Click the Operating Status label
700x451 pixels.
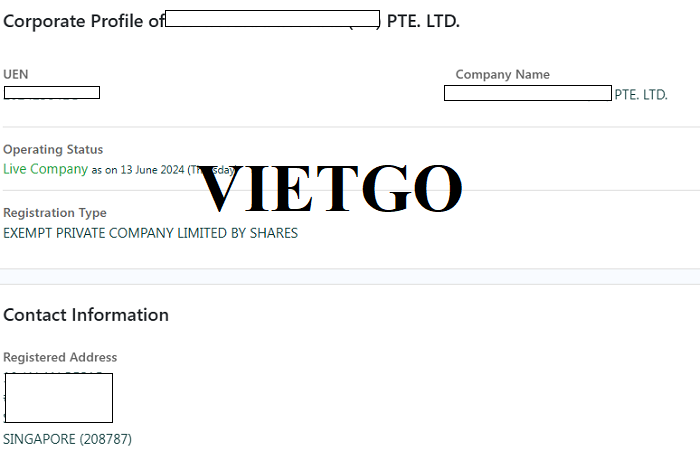53,149
